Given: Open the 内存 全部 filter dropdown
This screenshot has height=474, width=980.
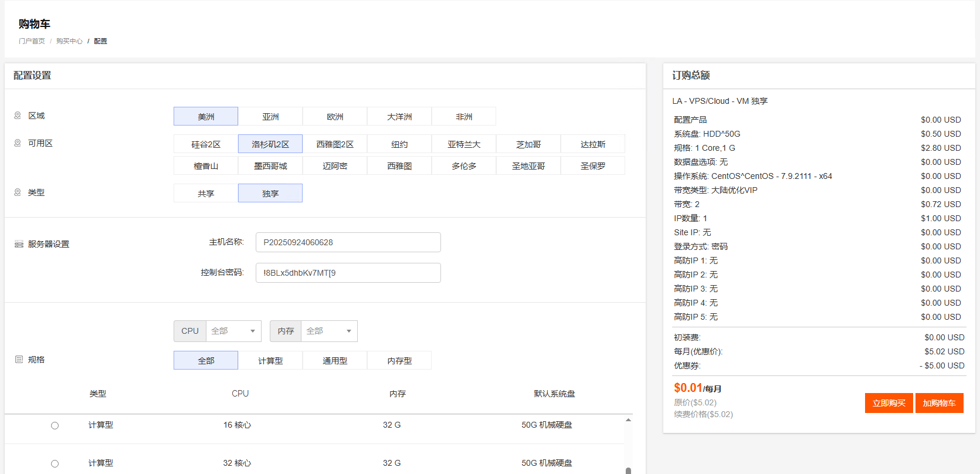Looking at the screenshot, I should [x=329, y=331].
